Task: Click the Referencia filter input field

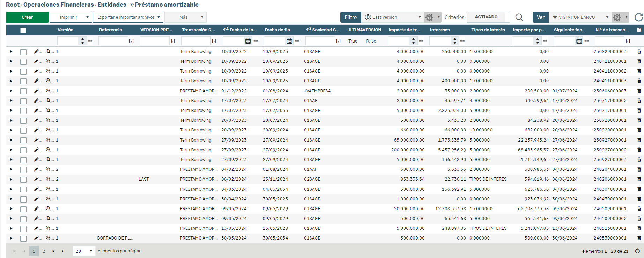Action: coord(113,41)
